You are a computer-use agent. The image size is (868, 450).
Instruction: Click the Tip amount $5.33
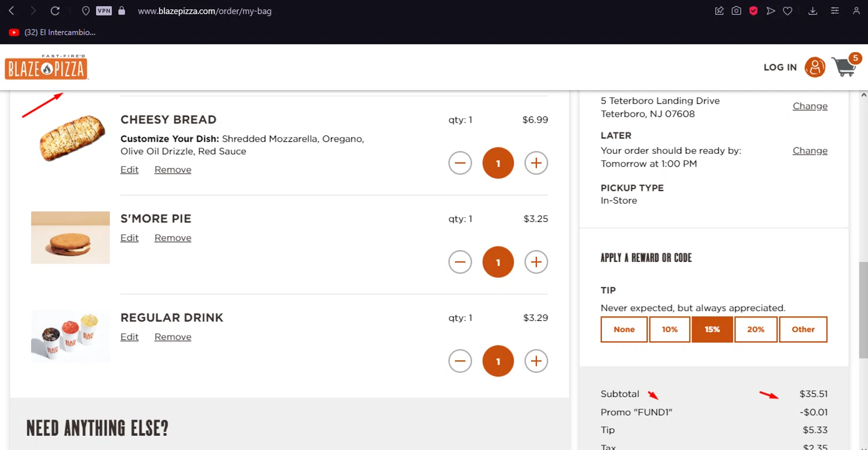(815, 430)
